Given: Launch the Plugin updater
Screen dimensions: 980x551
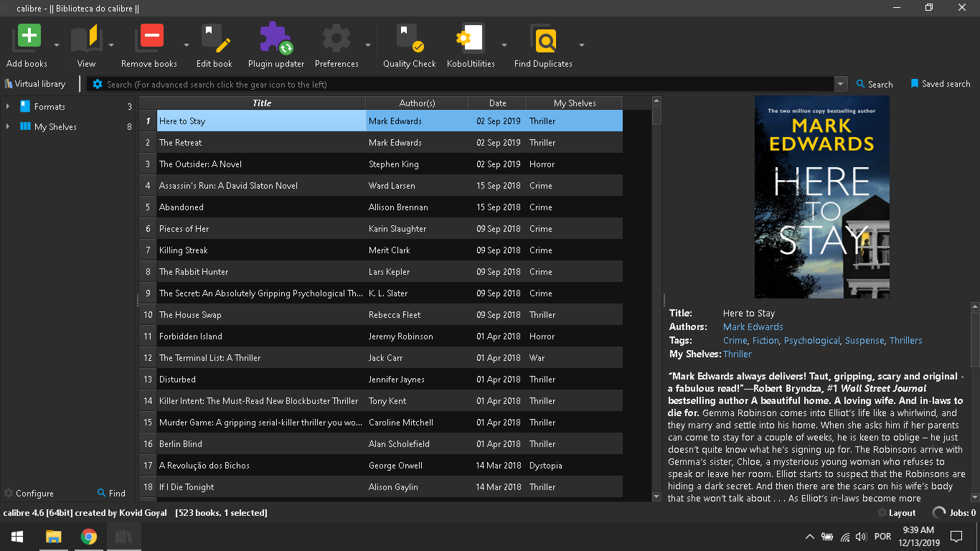Looking at the screenshot, I should click(275, 37).
